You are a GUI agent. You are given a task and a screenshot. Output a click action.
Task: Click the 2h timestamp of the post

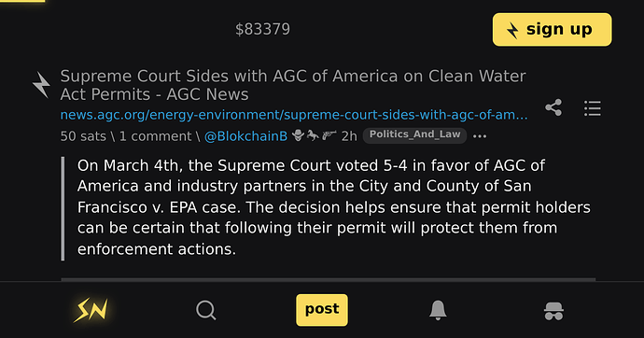(x=349, y=136)
